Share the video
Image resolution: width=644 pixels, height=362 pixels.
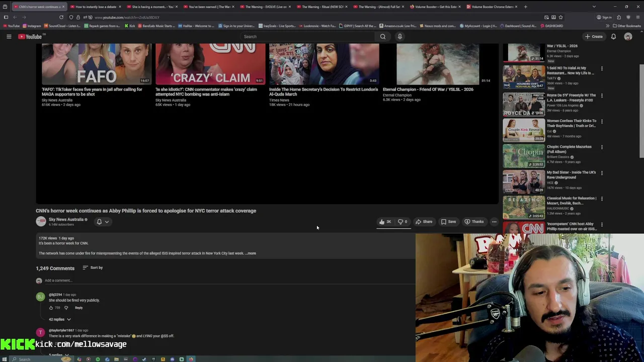(x=424, y=222)
